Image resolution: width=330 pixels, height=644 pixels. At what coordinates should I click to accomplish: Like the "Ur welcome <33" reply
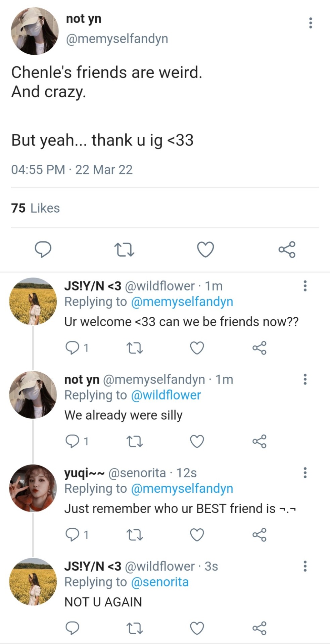pyautogui.click(x=197, y=348)
